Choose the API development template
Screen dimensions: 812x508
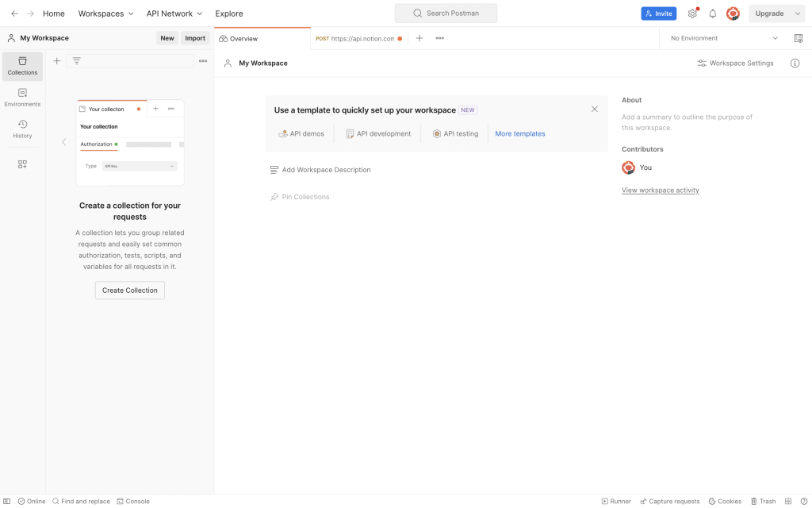pyautogui.click(x=378, y=133)
